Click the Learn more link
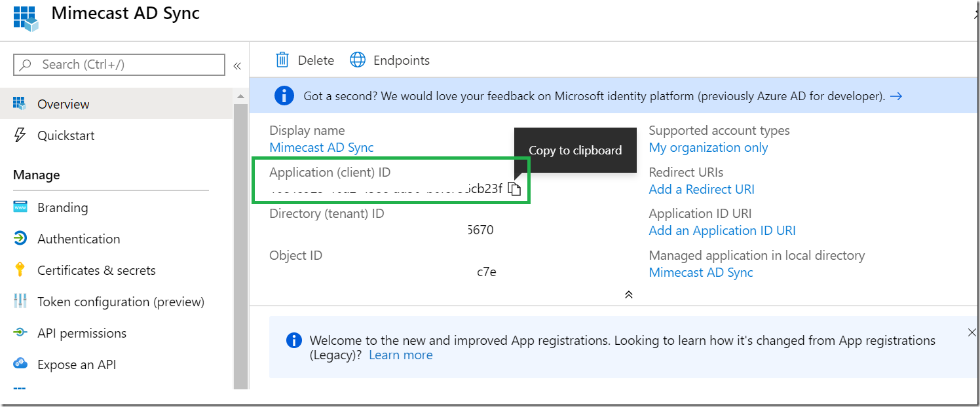Image resolution: width=980 pixels, height=407 pixels. coord(401,355)
